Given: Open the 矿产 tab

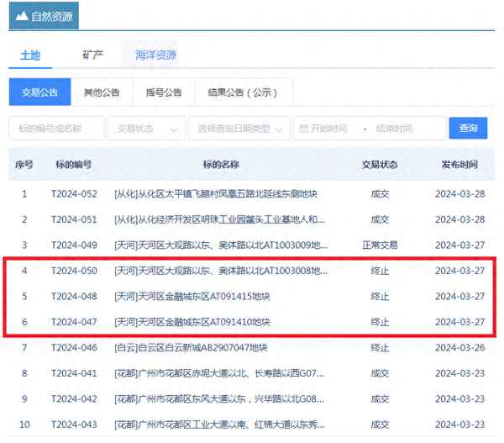Looking at the screenshot, I should tap(93, 55).
